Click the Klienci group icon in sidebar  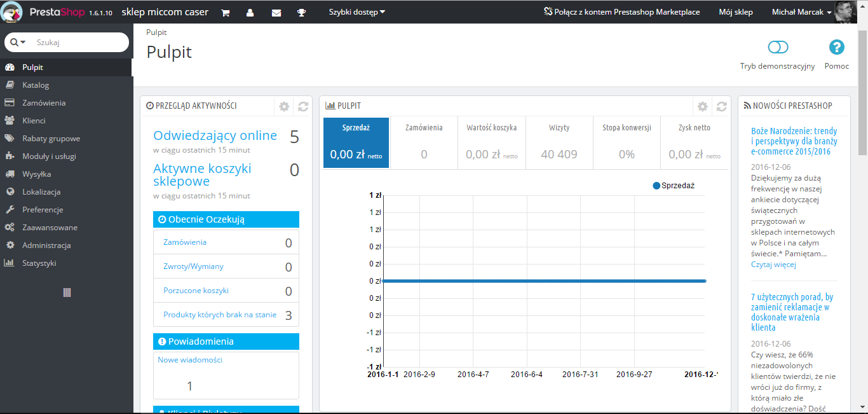pyautogui.click(x=10, y=121)
